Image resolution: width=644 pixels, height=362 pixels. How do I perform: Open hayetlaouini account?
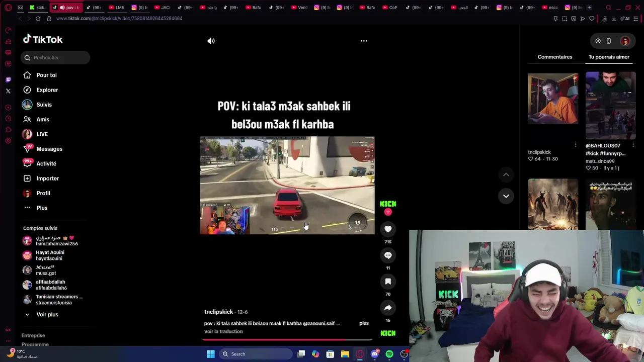point(44,255)
